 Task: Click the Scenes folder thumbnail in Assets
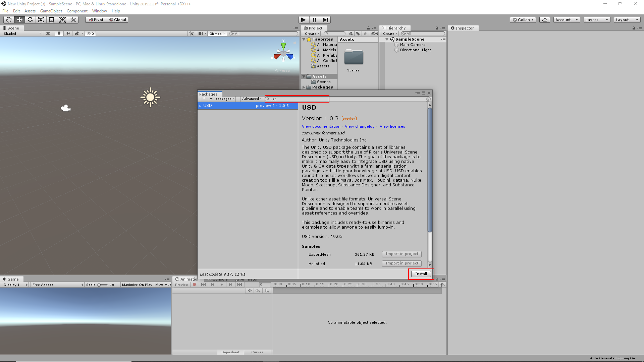(x=354, y=57)
